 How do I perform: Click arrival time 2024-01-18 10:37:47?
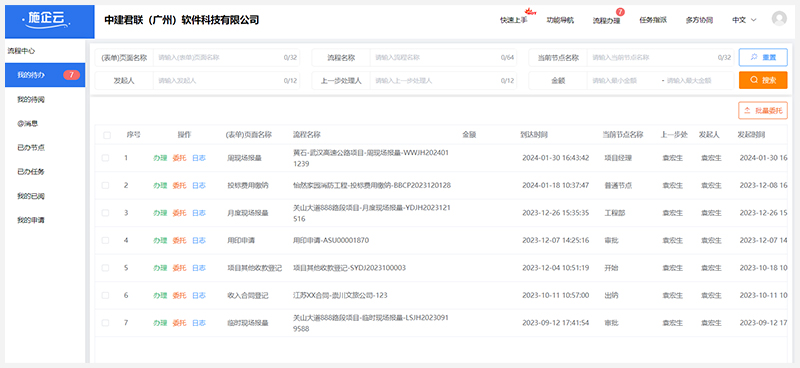coord(556,185)
